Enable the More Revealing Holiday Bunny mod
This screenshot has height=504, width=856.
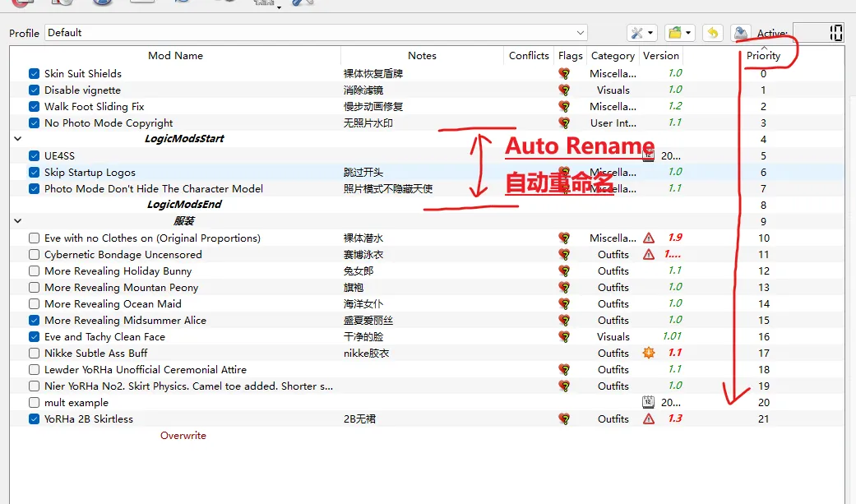(34, 271)
